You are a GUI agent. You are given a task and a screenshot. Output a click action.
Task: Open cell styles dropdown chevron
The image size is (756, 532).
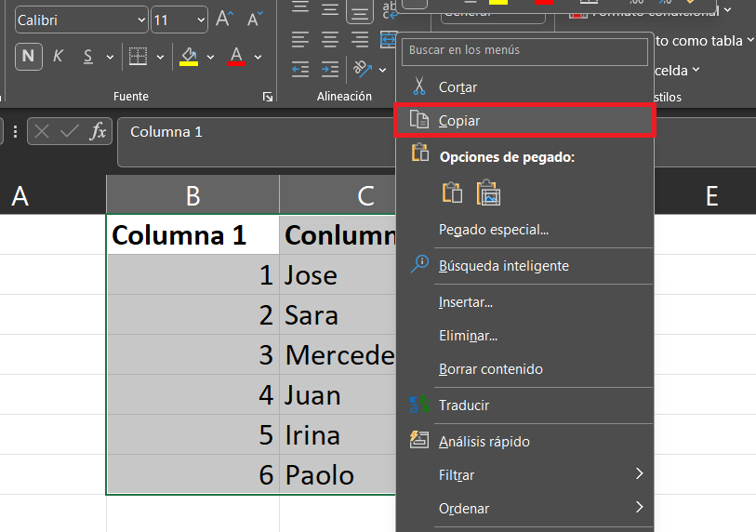(696, 70)
